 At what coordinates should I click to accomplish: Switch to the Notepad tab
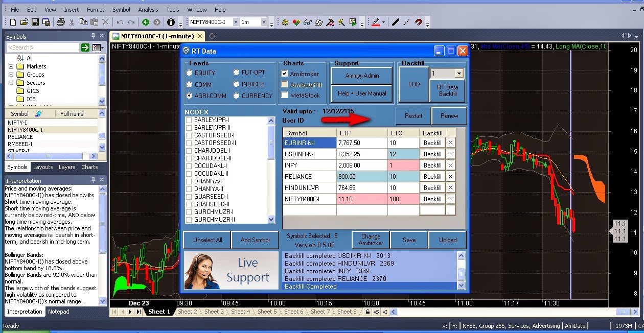pyautogui.click(x=58, y=312)
